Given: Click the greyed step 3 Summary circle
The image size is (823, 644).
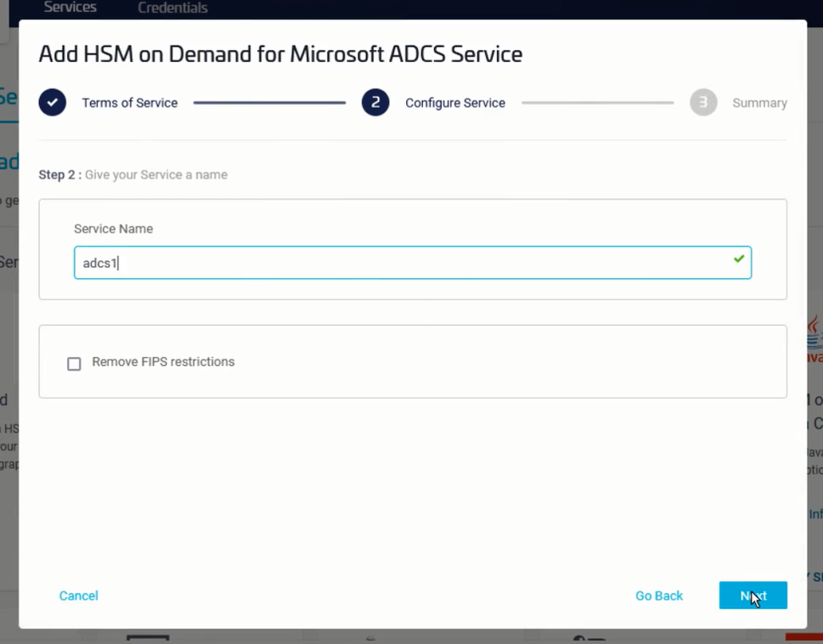Looking at the screenshot, I should (x=703, y=102).
